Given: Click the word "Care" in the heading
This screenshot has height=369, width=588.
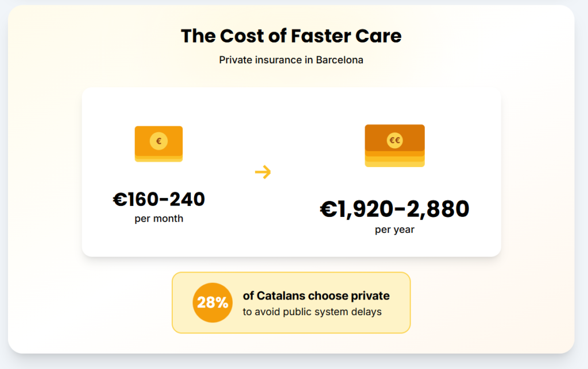Looking at the screenshot, I should (x=382, y=36).
